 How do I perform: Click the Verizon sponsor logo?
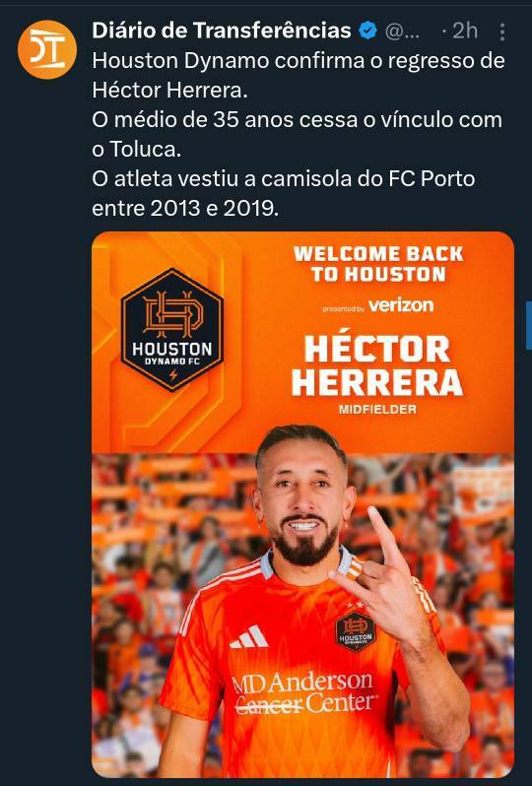click(401, 304)
